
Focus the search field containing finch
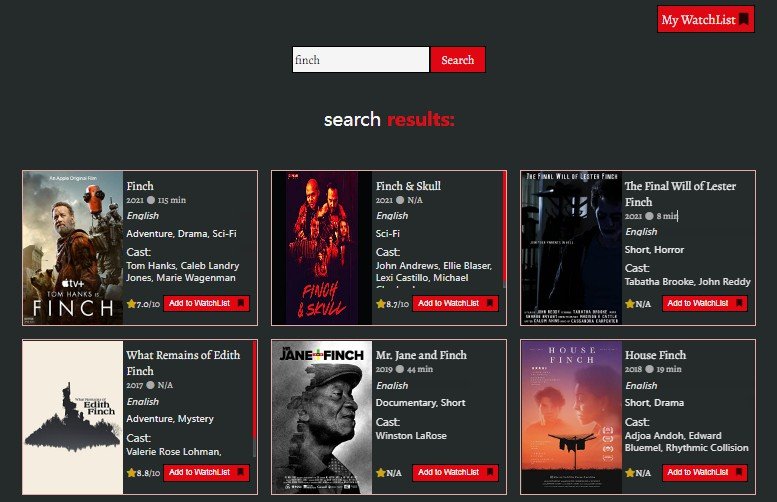coord(361,60)
